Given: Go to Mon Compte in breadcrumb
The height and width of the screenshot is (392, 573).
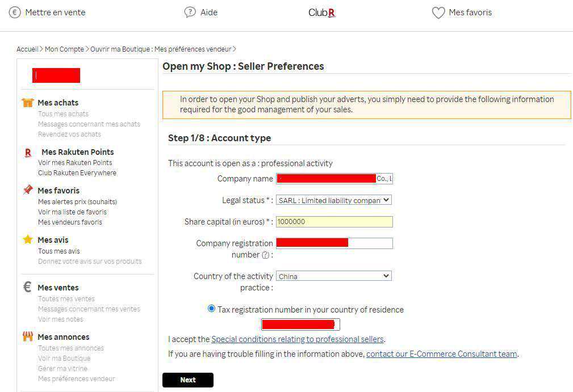Looking at the screenshot, I should coord(64,49).
